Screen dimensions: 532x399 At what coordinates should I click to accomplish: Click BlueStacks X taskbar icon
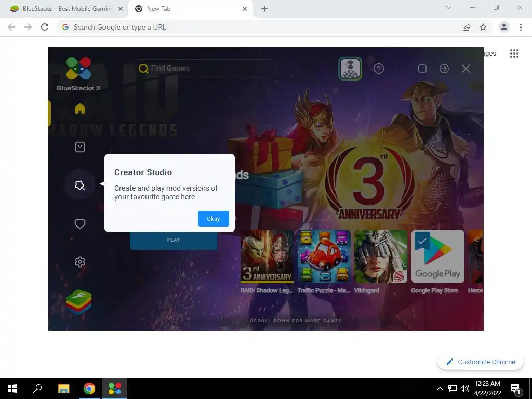click(115, 389)
